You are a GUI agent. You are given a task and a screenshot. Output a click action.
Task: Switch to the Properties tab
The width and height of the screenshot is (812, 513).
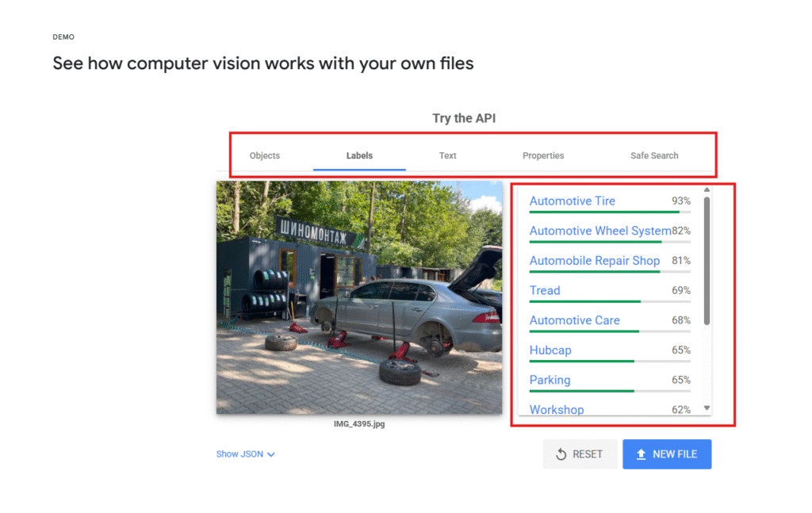point(542,155)
